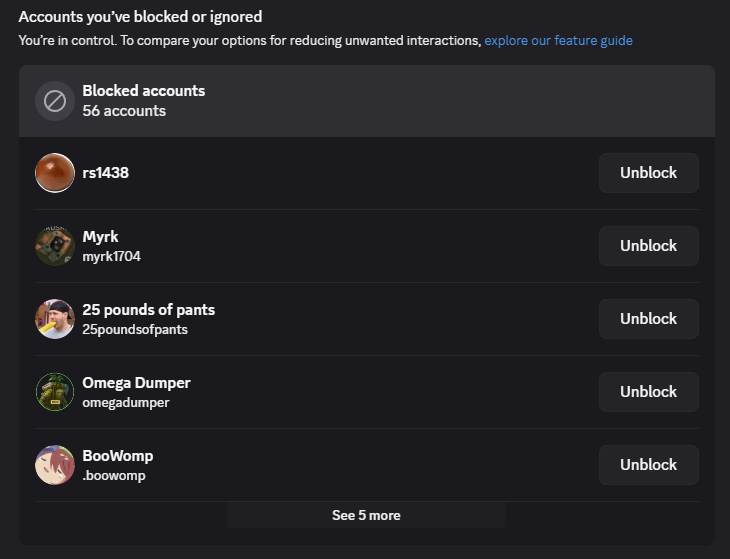Open the explore our feature guide link
Screen dimensions: 730x559
coord(558,41)
